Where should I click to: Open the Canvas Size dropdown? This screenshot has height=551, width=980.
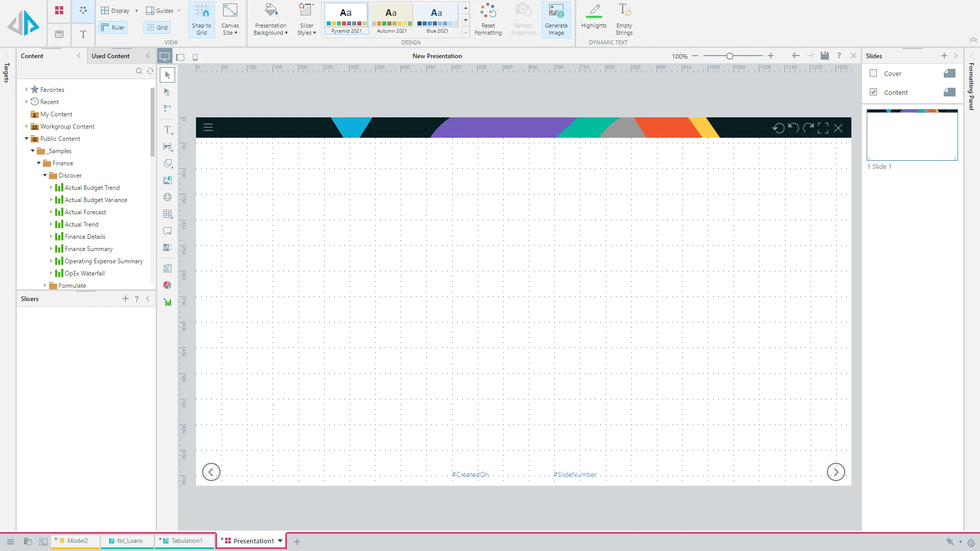[x=230, y=19]
